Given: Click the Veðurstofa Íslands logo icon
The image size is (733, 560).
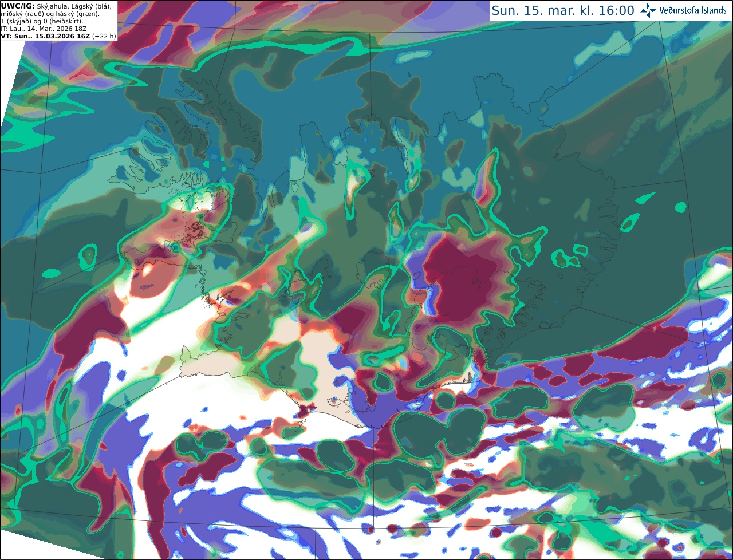Looking at the screenshot, I should click(x=648, y=10).
